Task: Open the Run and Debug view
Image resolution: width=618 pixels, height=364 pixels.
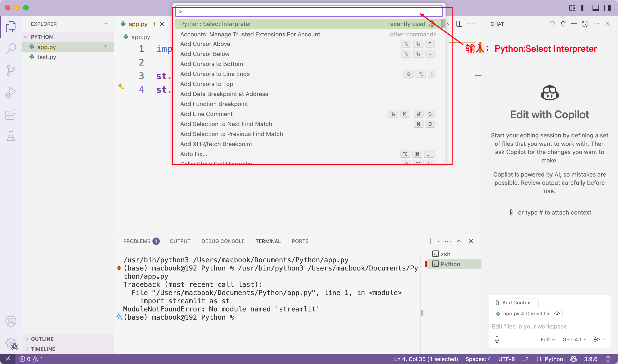Action: 11,92
